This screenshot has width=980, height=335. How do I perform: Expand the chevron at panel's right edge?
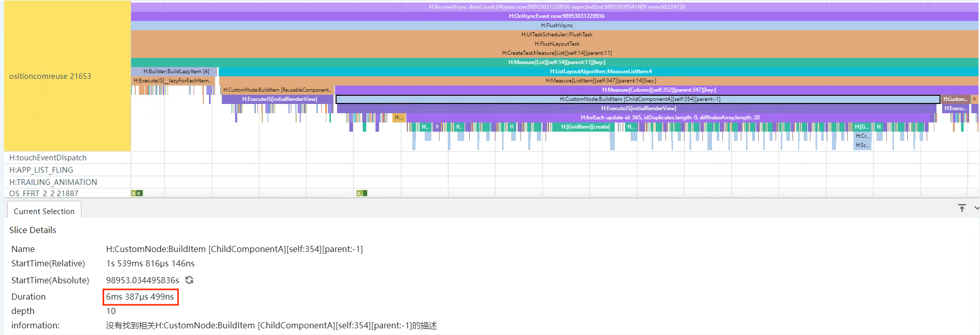coord(976,208)
